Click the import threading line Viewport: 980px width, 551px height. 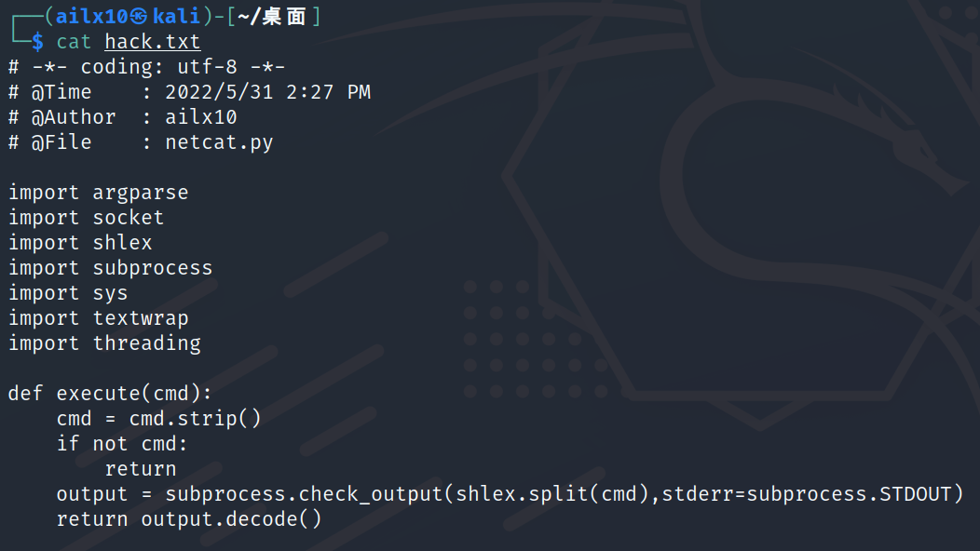[104, 343]
